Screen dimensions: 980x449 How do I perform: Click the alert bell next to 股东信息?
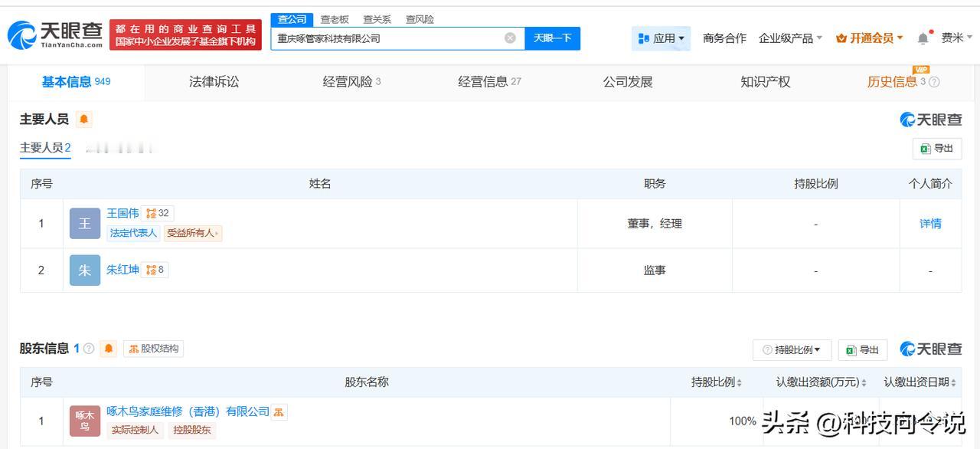[109, 349]
